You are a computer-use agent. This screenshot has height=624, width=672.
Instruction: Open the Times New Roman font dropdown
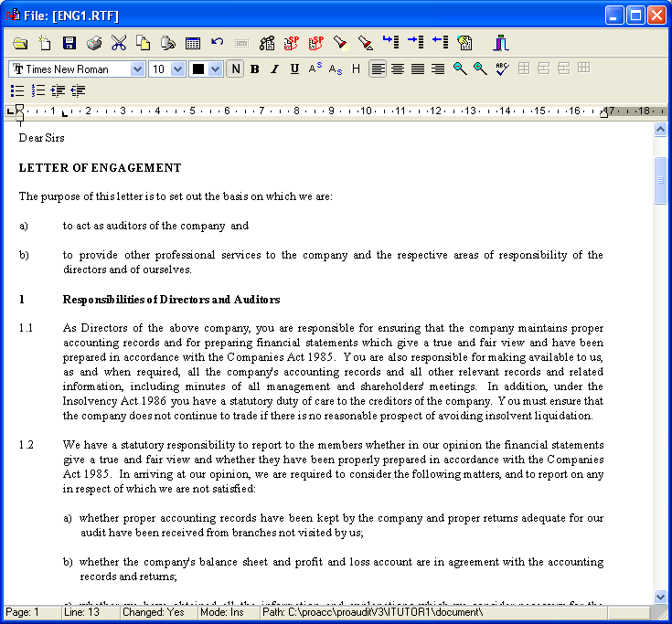point(137,69)
